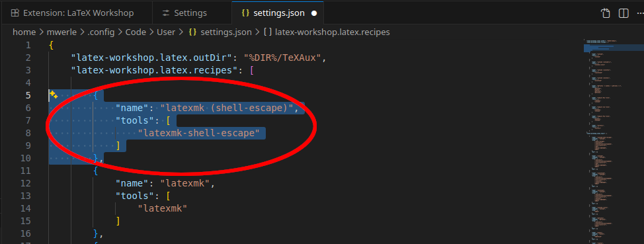644x244 pixels.
Task: Click the "latexmk" value on line 12
Action: [185, 183]
